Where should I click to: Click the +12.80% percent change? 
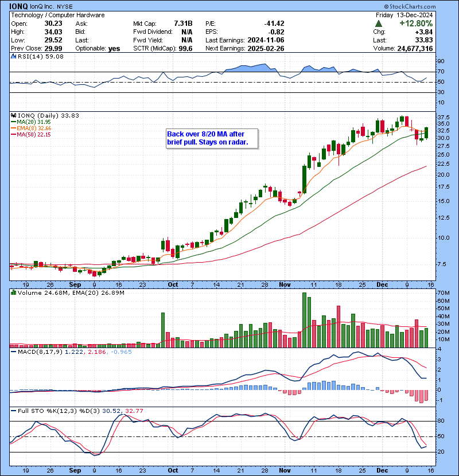(416, 24)
